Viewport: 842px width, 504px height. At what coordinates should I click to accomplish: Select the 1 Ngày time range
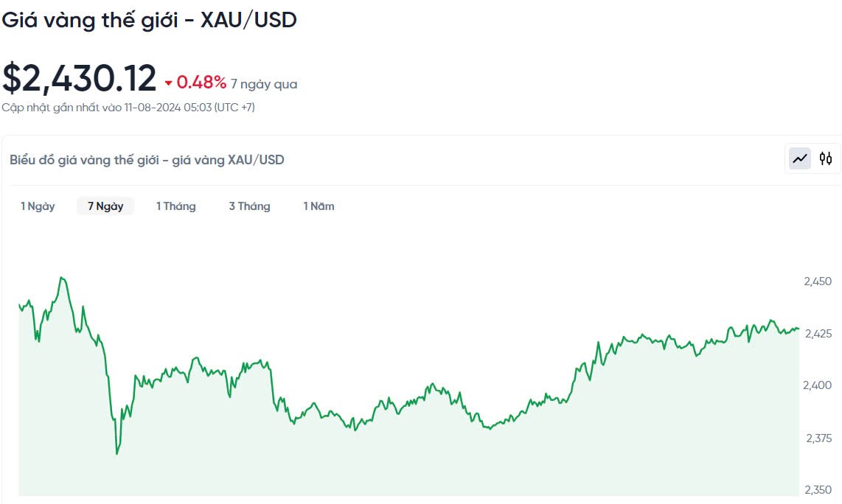pos(38,206)
